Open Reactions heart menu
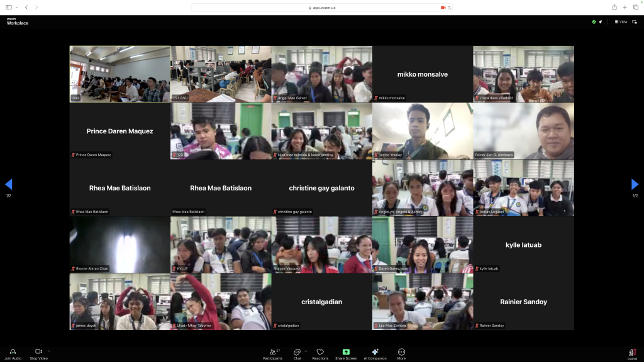644x362 pixels. (320, 352)
